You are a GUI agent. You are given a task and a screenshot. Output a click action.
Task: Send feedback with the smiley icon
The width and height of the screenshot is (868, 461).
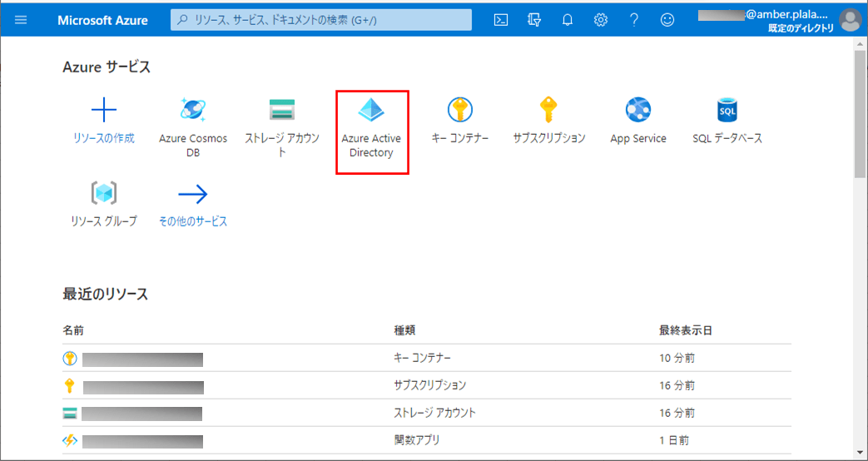667,20
